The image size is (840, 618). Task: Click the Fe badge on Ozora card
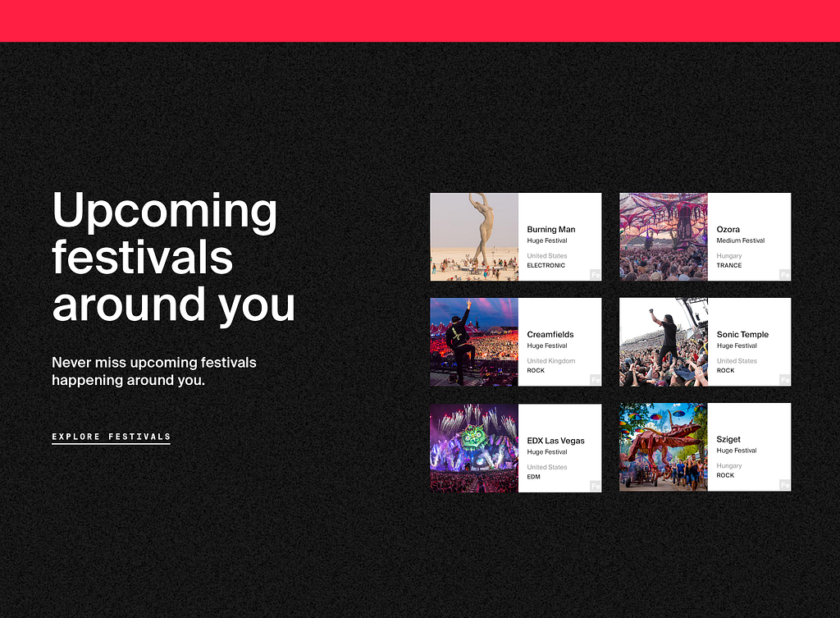785,275
